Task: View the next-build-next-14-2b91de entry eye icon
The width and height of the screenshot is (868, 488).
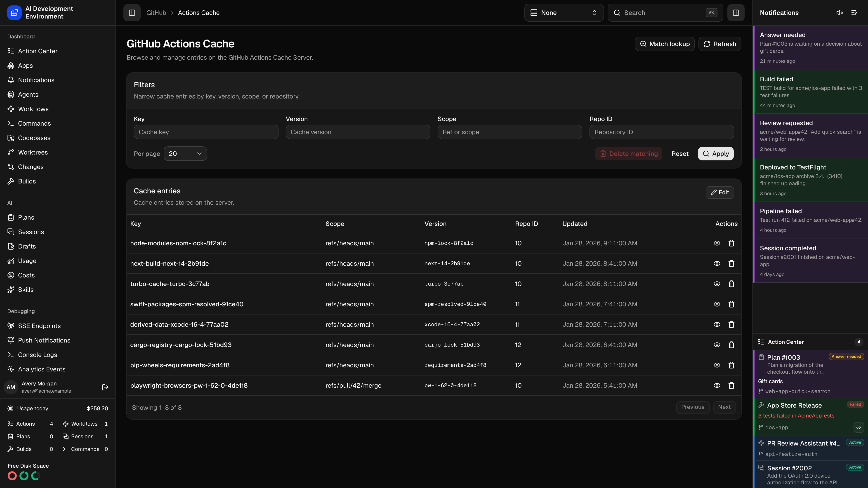Action: pyautogui.click(x=717, y=263)
